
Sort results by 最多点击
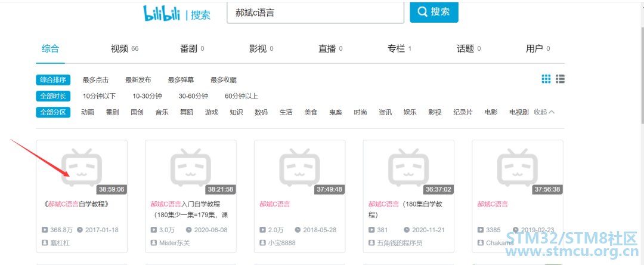[x=95, y=80]
